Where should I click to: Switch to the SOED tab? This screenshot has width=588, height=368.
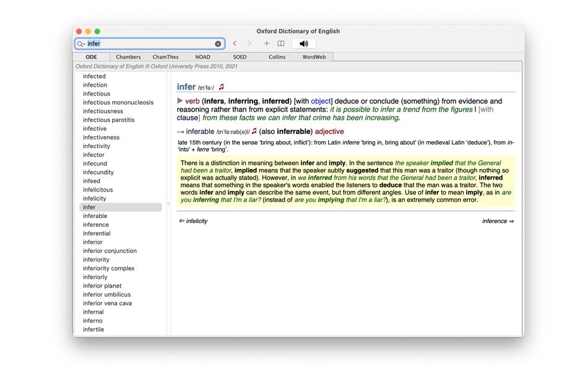tap(240, 57)
